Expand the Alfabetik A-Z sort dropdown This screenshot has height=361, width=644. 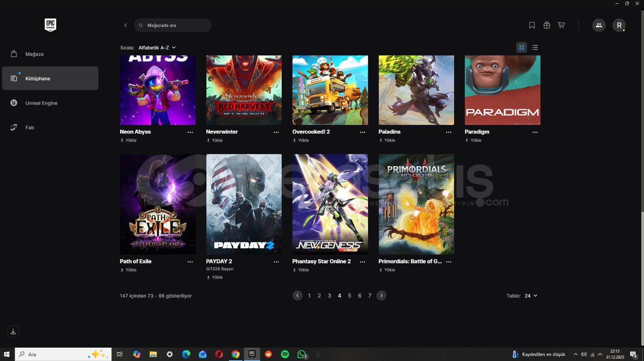click(157, 47)
